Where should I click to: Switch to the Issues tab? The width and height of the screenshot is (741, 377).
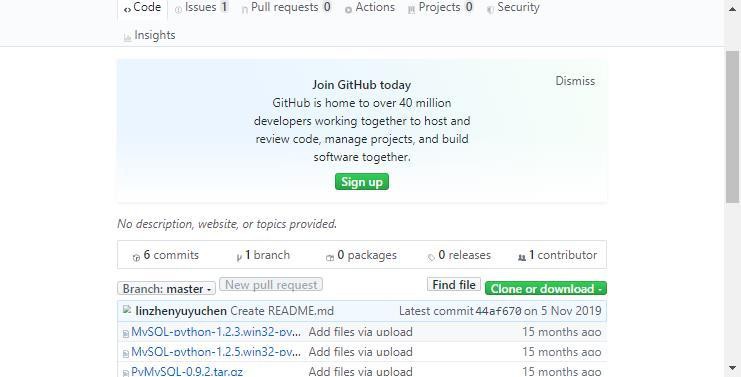coord(201,8)
